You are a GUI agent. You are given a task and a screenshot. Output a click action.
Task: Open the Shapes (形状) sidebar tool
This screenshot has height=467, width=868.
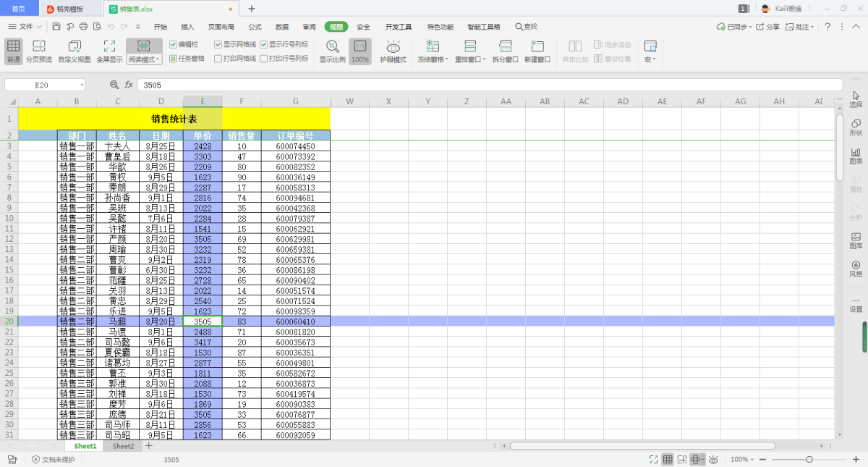[x=856, y=127]
